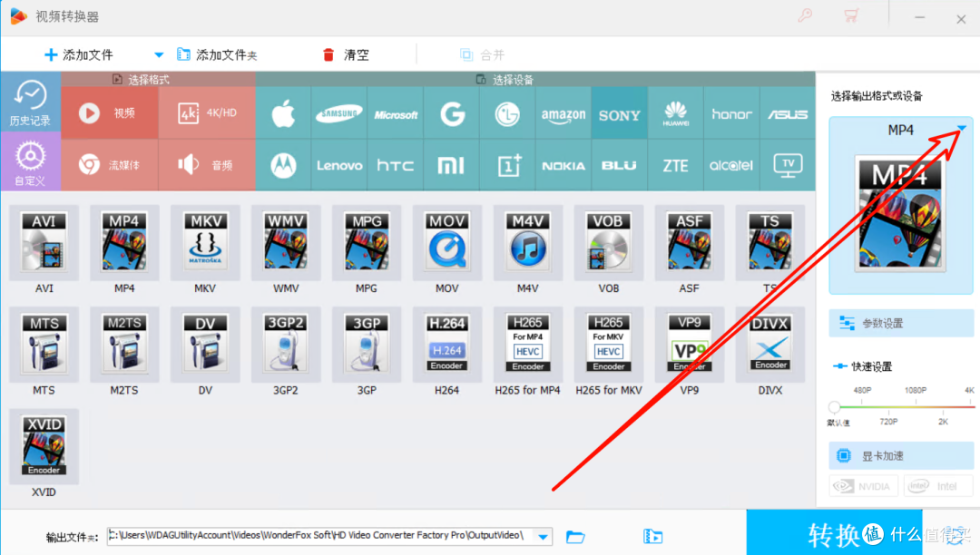Switch to 4K/HD format category
980x555 pixels.
[x=207, y=113]
